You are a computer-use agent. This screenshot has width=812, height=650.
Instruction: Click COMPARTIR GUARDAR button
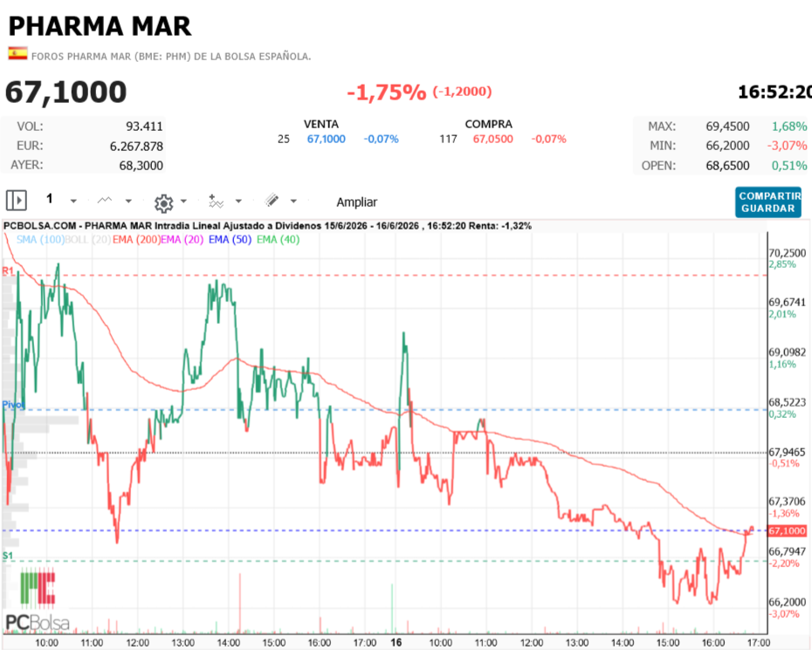768,202
